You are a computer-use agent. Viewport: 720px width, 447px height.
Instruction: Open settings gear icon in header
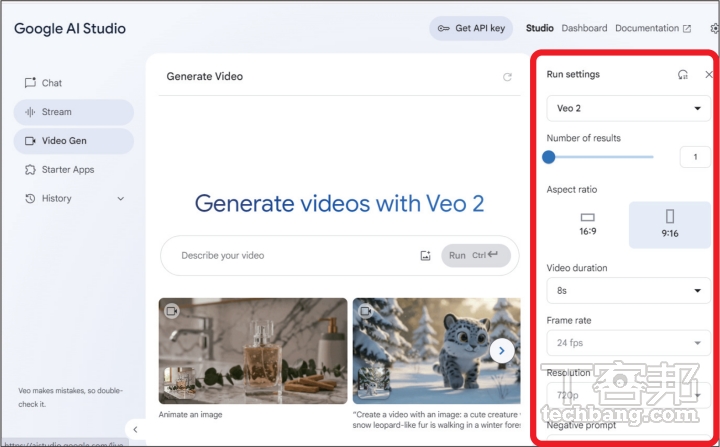point(714,28)
